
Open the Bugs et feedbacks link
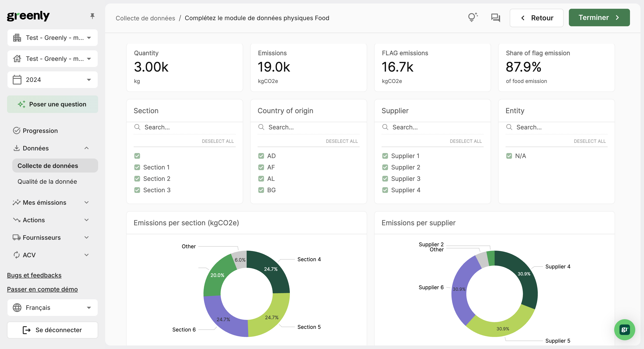click(34, 275)
